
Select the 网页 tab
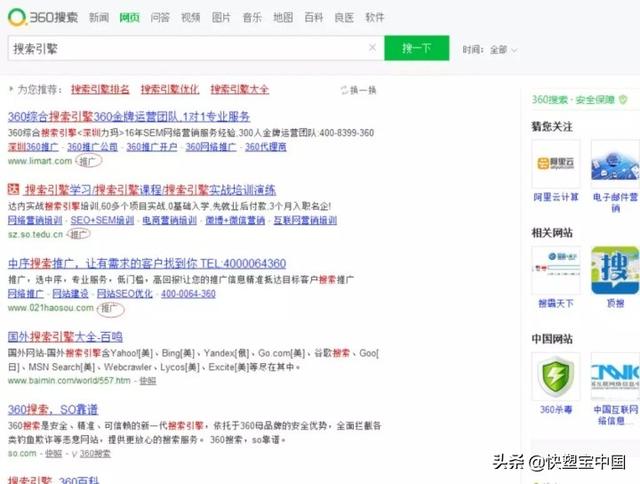point(129,18)
